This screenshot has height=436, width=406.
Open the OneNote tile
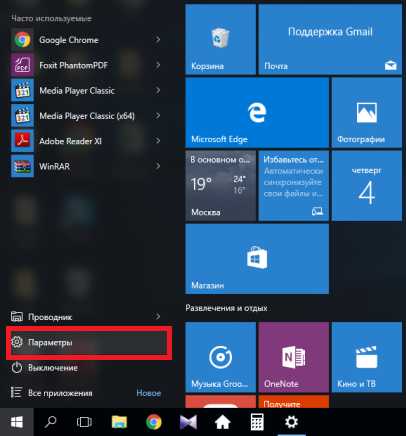pyautogui.click(x=293, y=357)
